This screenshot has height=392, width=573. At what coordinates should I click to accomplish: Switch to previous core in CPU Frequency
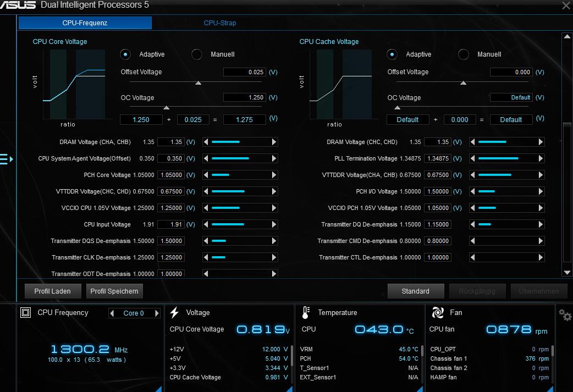[x=112, y=313]
